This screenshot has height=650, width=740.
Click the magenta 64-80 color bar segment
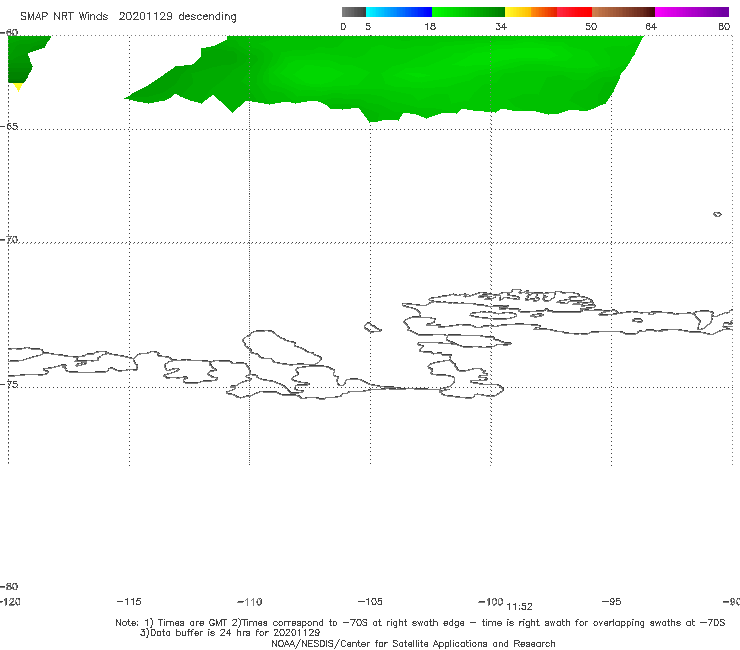692,12
